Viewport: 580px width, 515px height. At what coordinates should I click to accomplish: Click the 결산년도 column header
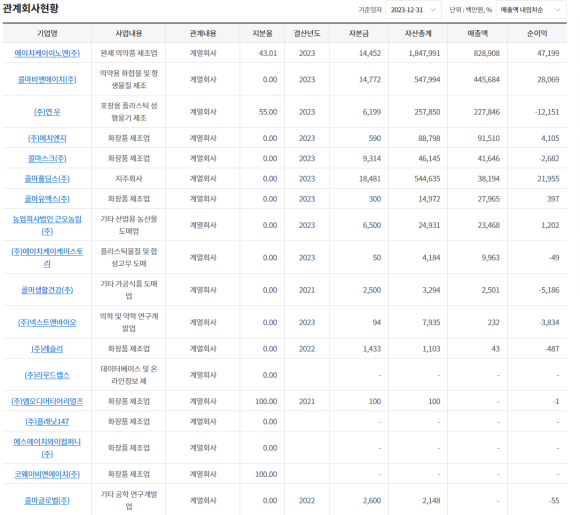tap(307, 33)
